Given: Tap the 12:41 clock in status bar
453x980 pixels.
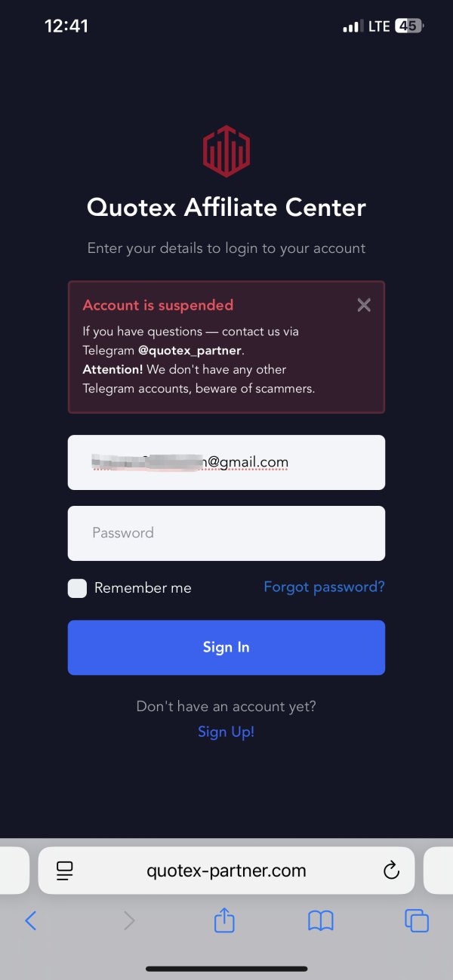Looking at the screenshot, I should 66,26.
